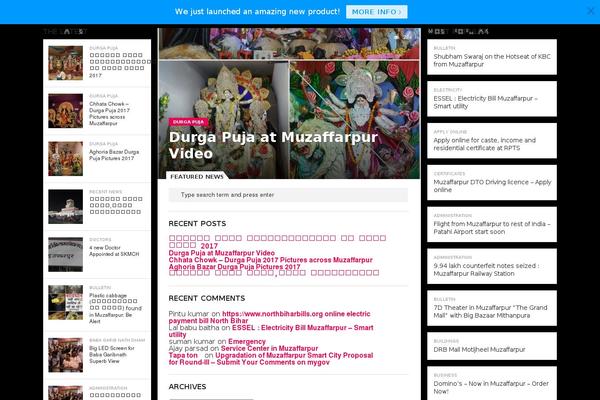The image size is (600, 400).
Task: Open 'Flight from Muzaffarpur to rest of India' article
Action: (x=492, y=228)
